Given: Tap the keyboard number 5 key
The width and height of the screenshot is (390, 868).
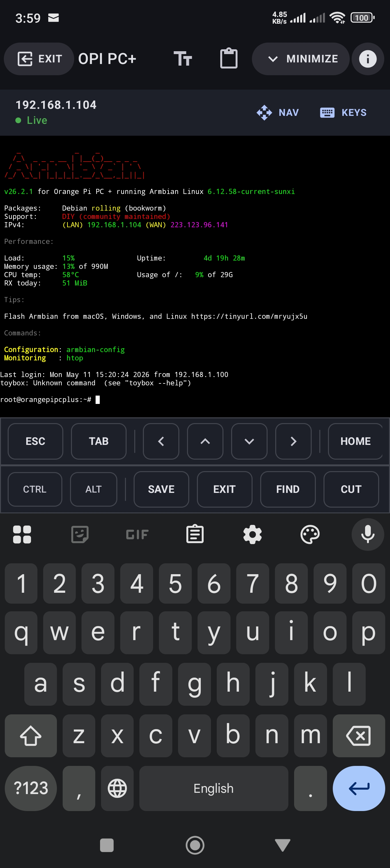Looking at the screenshot, I should (175, 583).
